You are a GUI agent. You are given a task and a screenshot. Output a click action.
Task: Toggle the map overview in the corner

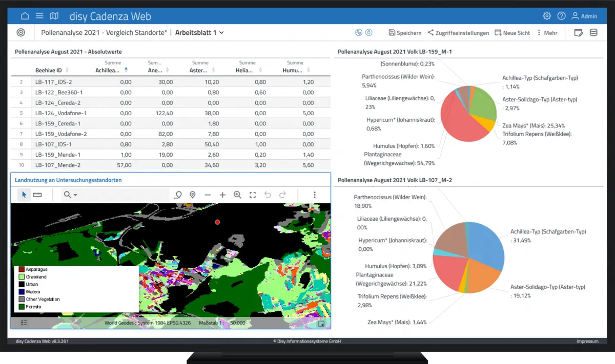coord(322,324)
